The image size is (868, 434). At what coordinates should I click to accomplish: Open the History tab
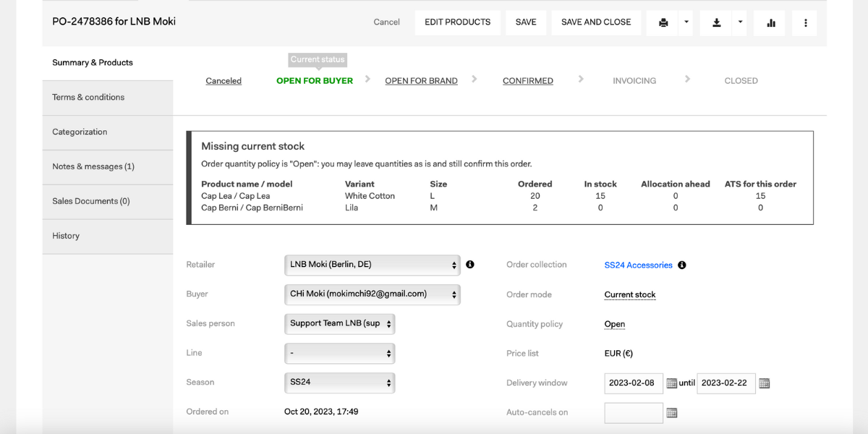coord(108,237)
